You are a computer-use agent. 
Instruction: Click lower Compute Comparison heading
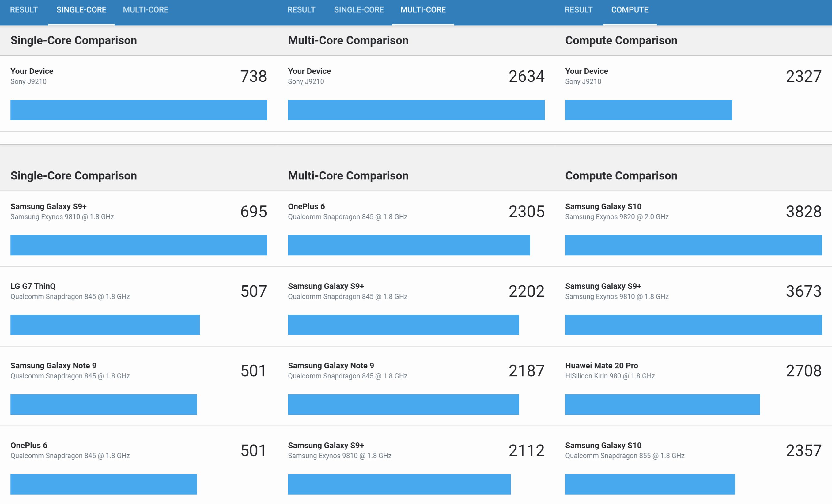[x=621, y=176]
